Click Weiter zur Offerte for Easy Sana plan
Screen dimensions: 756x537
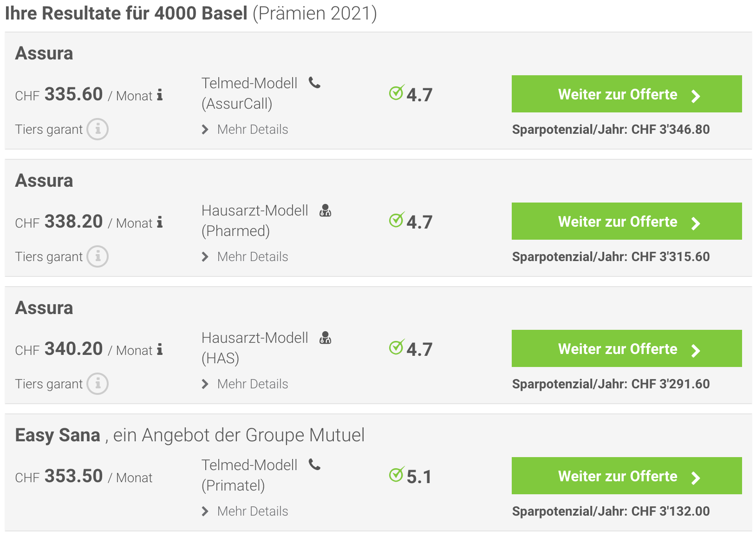(627, 476)
